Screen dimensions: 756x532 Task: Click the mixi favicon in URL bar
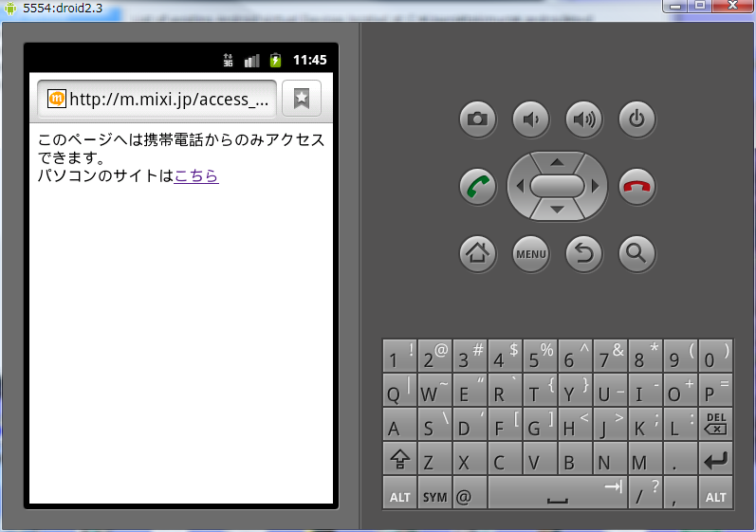click(56, 99)
